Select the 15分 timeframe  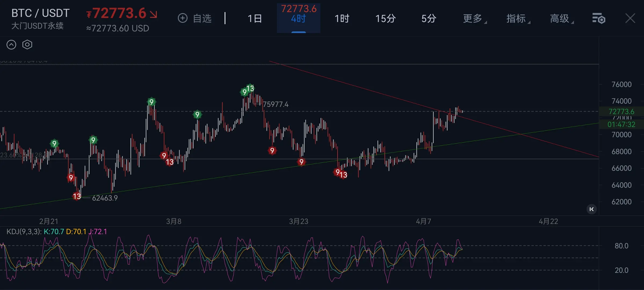[385, 19]
